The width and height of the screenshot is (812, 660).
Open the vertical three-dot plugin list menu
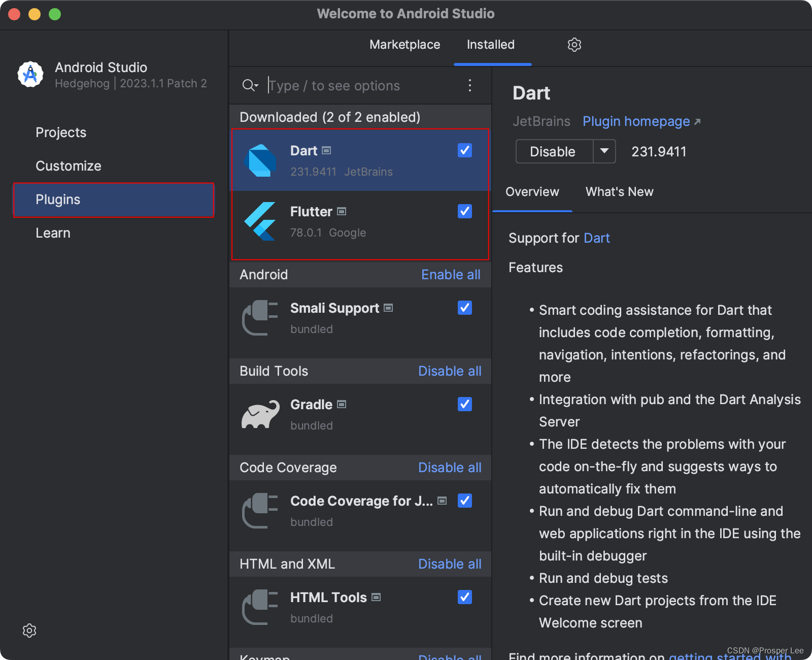point(470,85)
